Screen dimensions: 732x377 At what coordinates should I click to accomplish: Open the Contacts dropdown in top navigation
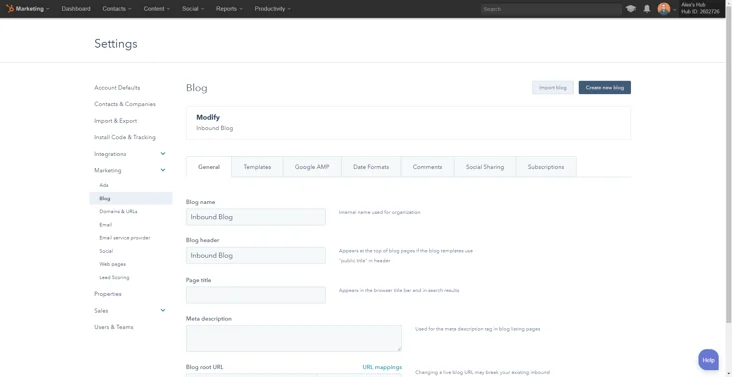(117, 9)
